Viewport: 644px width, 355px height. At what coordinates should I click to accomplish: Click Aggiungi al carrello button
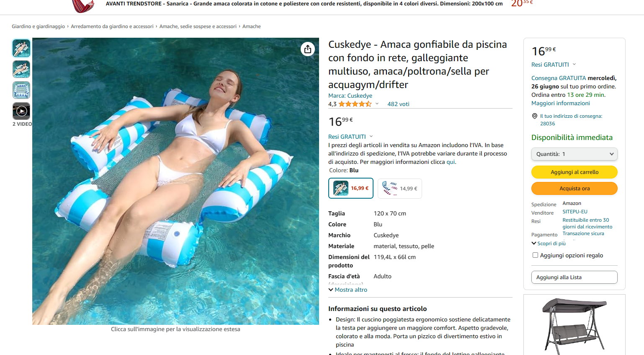click(574, 172)
